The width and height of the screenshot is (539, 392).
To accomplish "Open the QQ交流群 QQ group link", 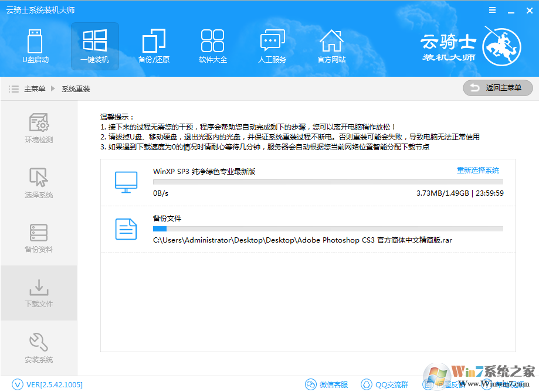I will coord(385,384).
